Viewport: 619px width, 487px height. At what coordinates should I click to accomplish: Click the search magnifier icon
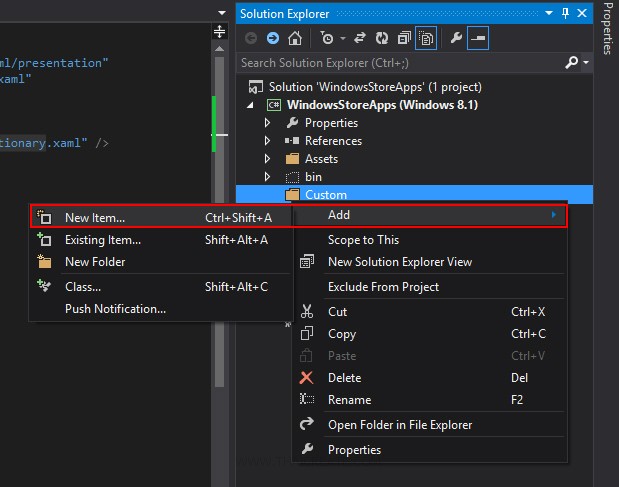pos(572,62)
